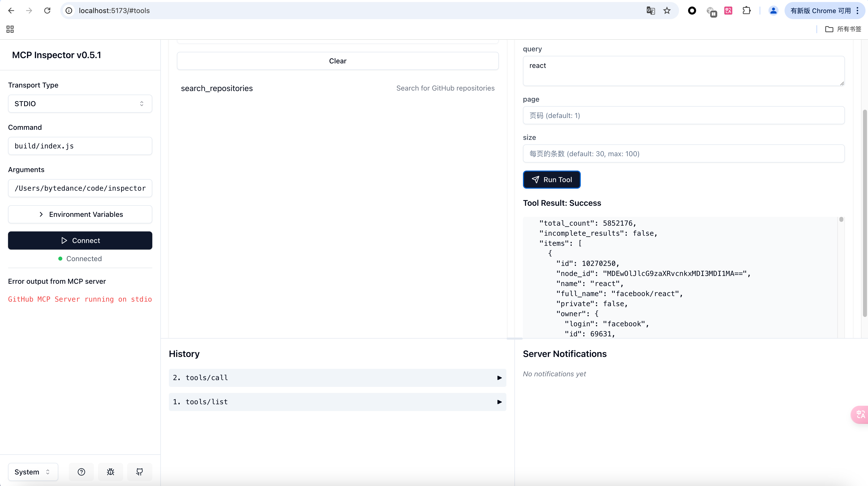The image size is (868, 486).
Task: Click the Run Tool button
Action: pyautogui.click(x=552, y=180)
